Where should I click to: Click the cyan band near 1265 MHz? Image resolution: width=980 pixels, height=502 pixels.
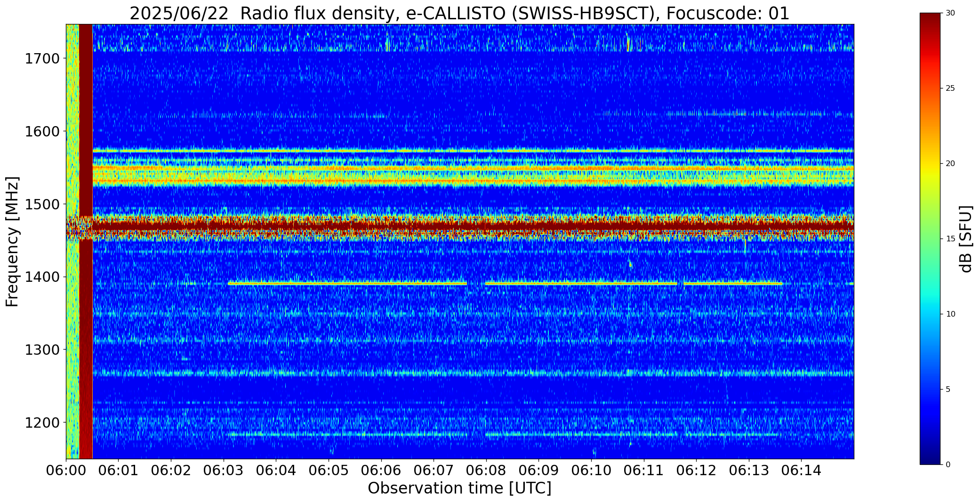(x=473, y=374)
